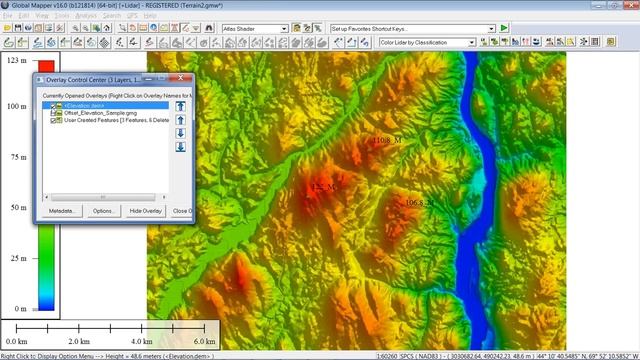Click the zoom out magnifier icon
This screenshot has height=360, width=640.
[86, 28]
